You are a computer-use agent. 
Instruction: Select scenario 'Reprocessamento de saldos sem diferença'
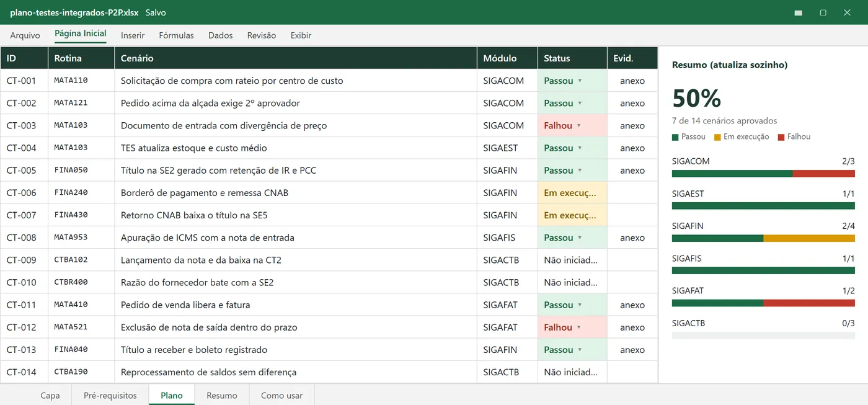(296, 372)
